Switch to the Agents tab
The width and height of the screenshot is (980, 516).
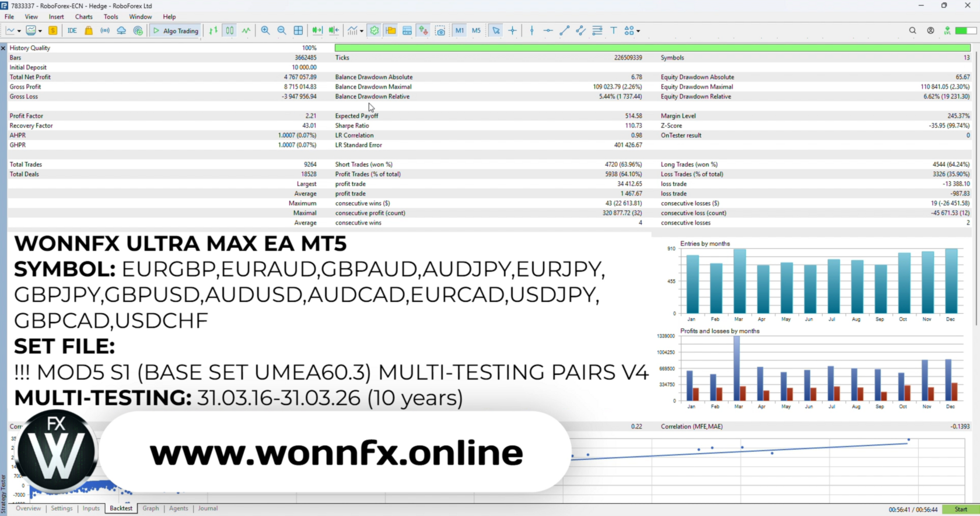tap(178, 508)
